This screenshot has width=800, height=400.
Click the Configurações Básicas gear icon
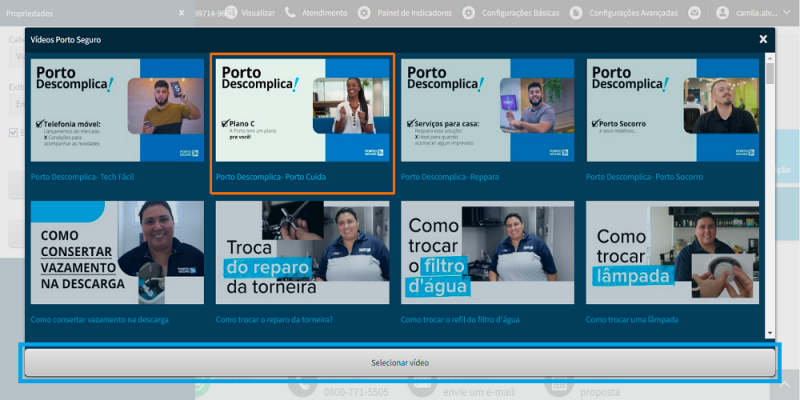[x=468, y=13]
